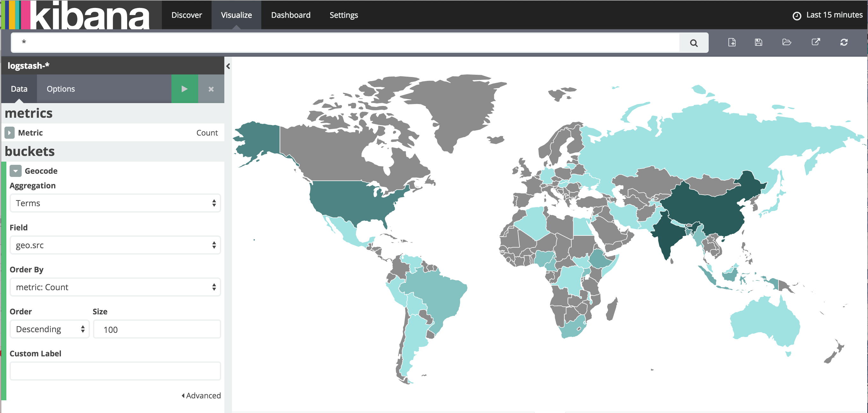Click the Custom Label input field

point(115,371)
